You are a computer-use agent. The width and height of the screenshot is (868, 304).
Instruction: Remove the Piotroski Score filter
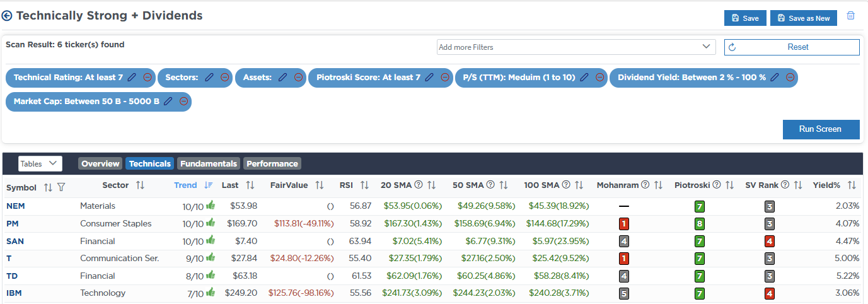[x=444, y=78]
